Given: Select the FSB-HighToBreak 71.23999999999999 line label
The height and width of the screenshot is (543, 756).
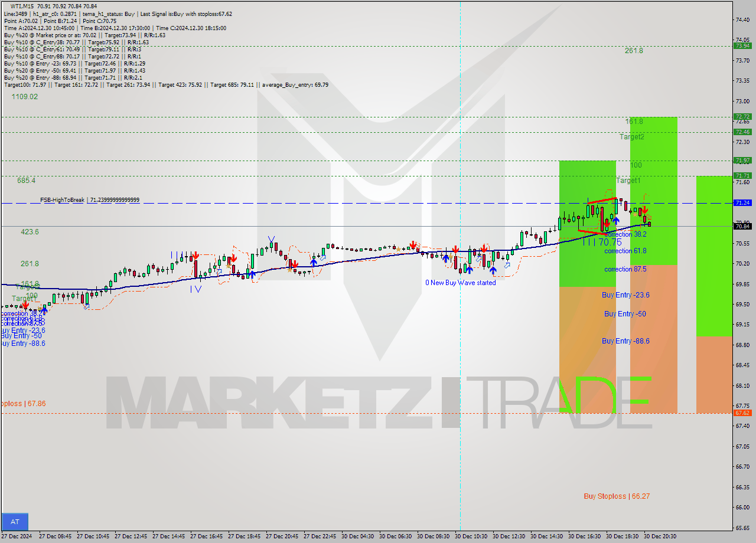Looking at the screenshot, I should (90, 200).
